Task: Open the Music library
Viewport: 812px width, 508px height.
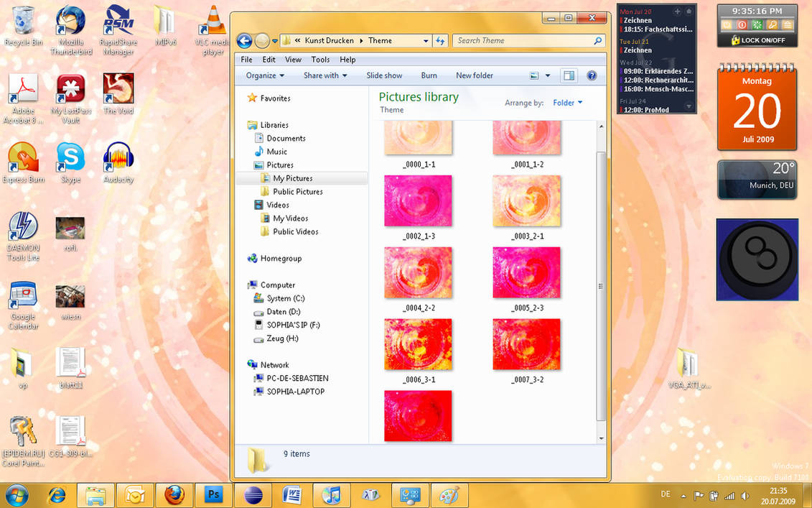Action: point(276,152)
